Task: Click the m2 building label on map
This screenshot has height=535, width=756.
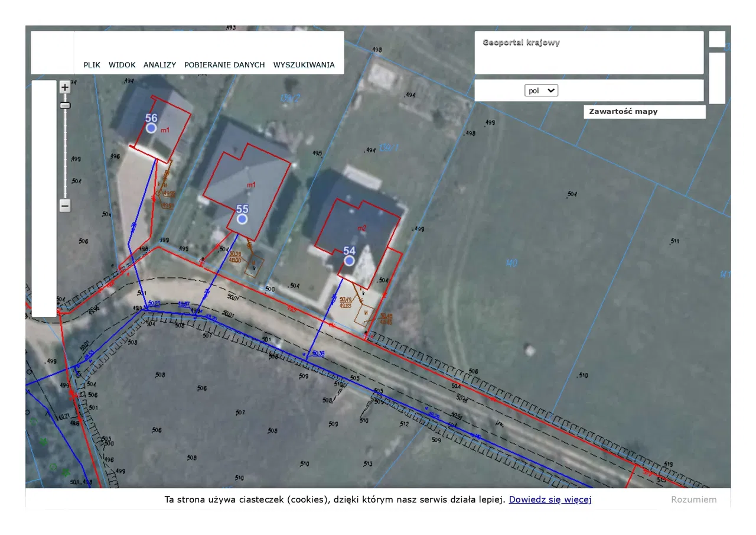Action: [362, 228]
